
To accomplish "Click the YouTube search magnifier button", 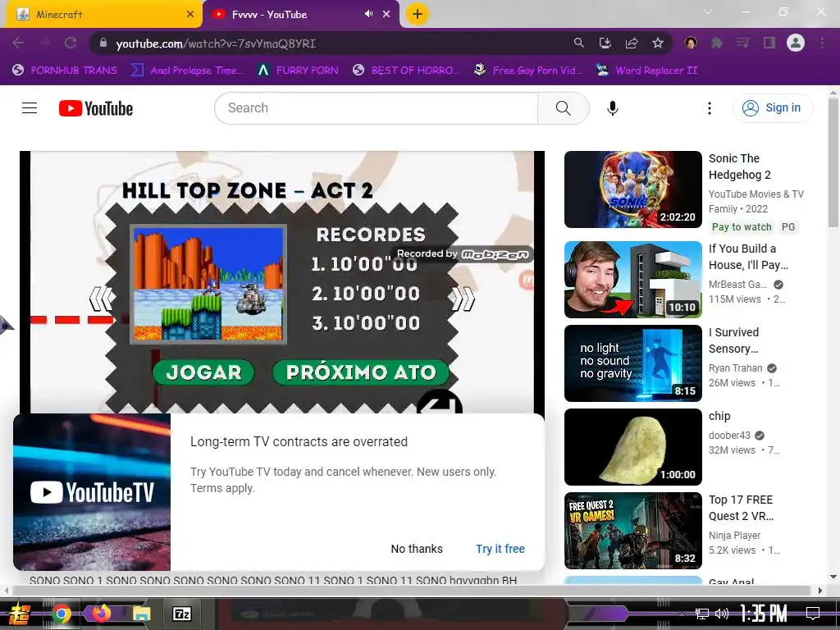I will pyautogui.click(x=563, y=108).
